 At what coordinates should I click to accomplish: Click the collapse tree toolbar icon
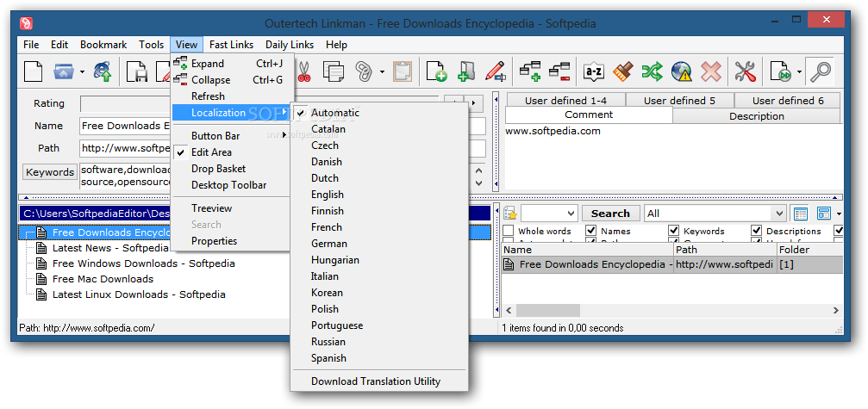point(559,71)
